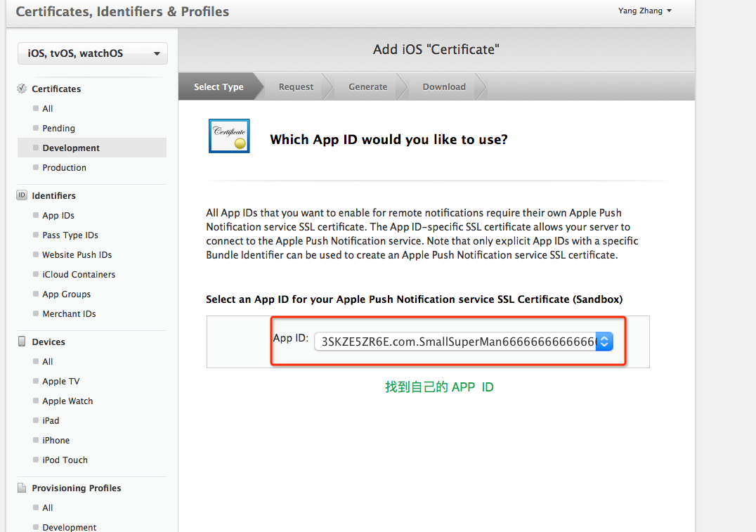Open All under Certificates
The width and height of the screenshot is (756, 532).
(47, 108)
